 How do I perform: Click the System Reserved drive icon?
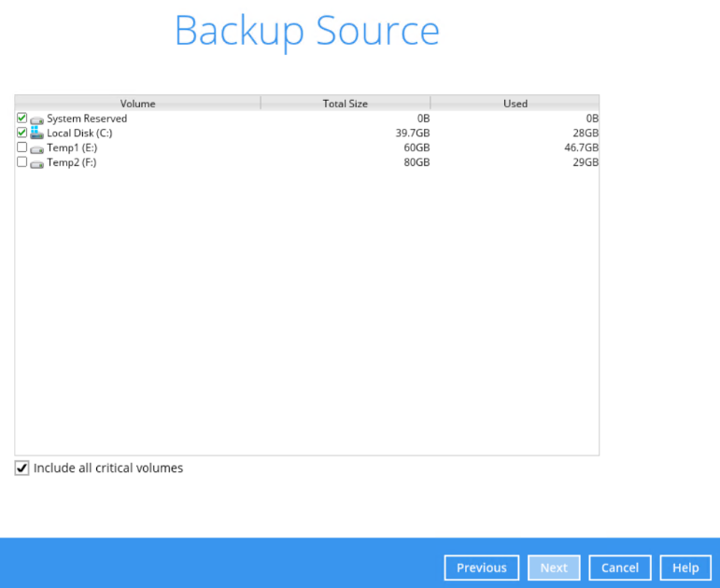(x=36, y=119)
